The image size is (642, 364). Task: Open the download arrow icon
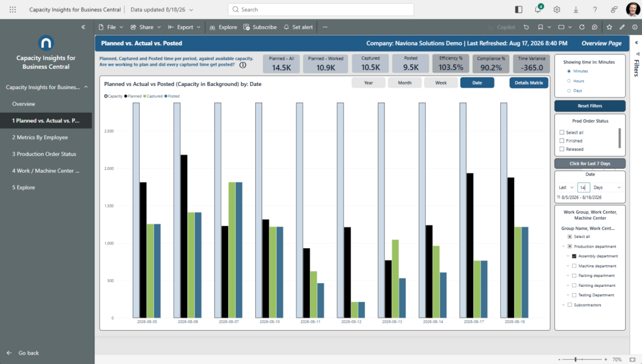click(576, 9)
